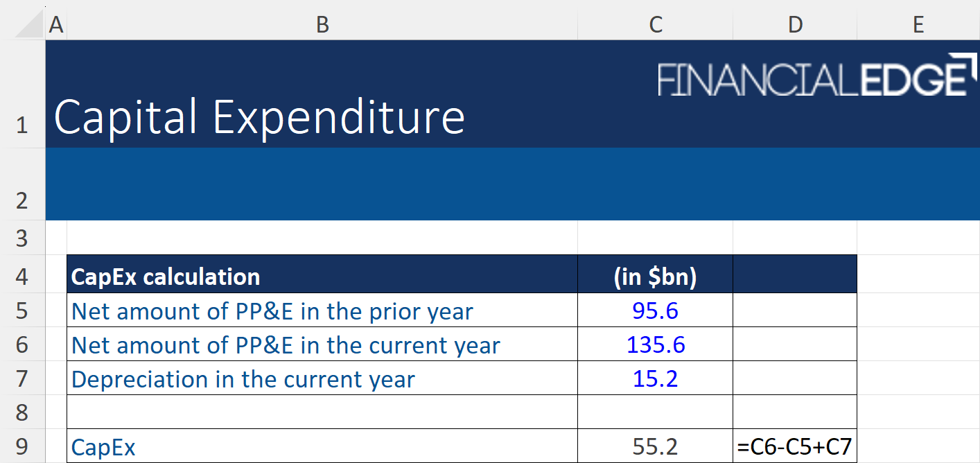
Task: Select prior year PP&E label cell
Action: tap(322, 311)
